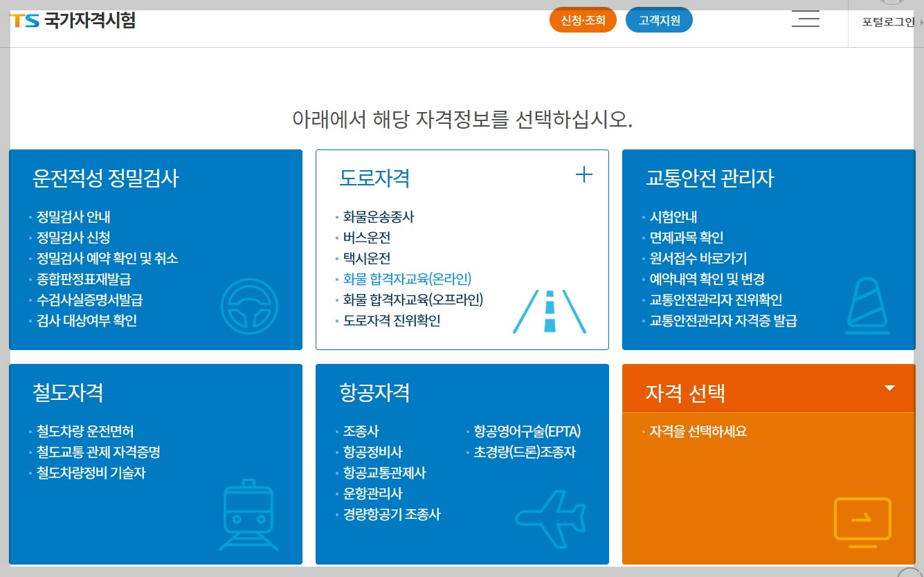Select 버스운전
Screen dimensions: 924x577
(367, 238)
